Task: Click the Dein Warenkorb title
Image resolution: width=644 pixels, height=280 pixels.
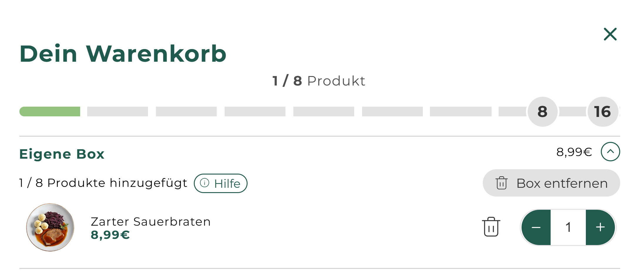Action: [123, 54]
